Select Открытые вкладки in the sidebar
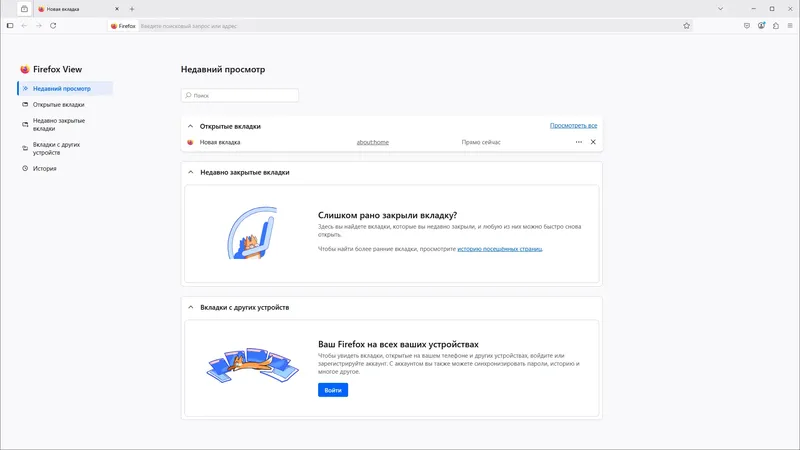This screenshot has height=450, width=800. [58, 104]
